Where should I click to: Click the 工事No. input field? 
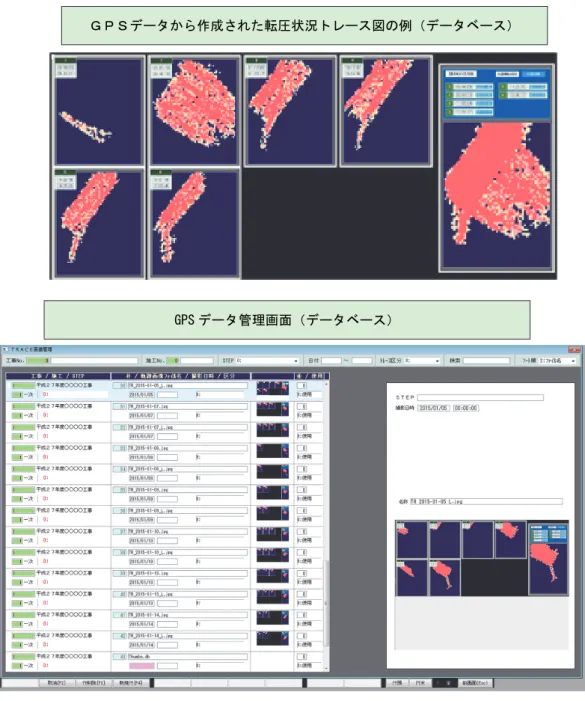click(x=94, y=360)
